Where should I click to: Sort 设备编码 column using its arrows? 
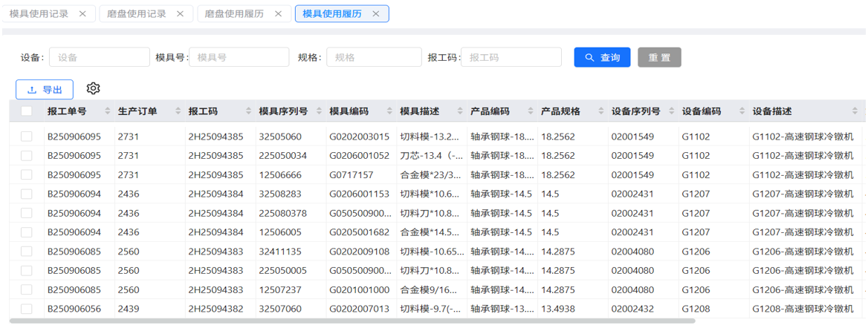(742, 111)
